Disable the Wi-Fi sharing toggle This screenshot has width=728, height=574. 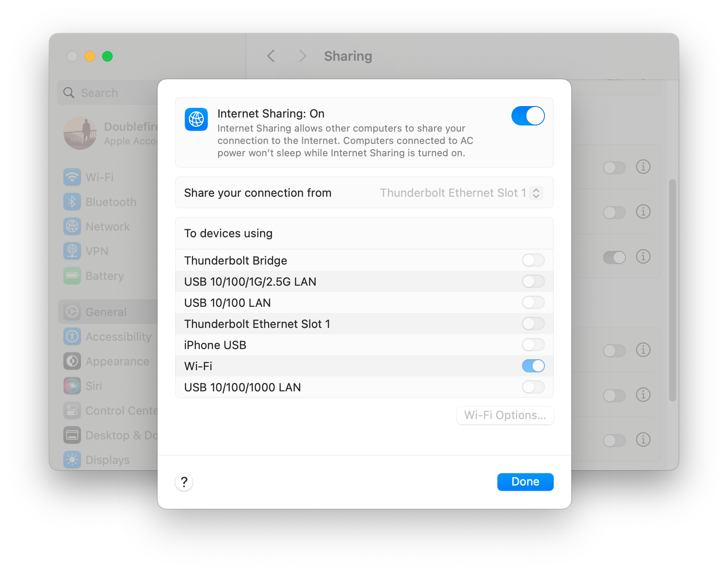(x=533, y=366)
